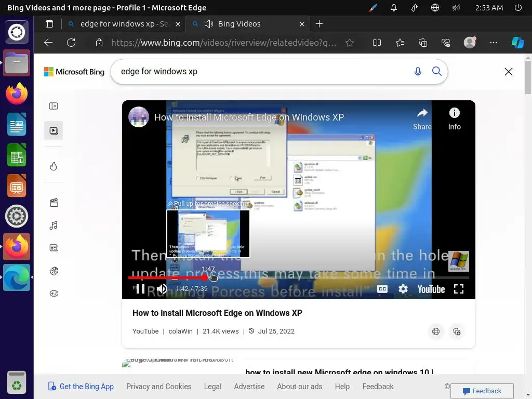Open the Trash from dock
Image resolution: width=532 pixels, height=399 pixels.
(x=16, y=382)
